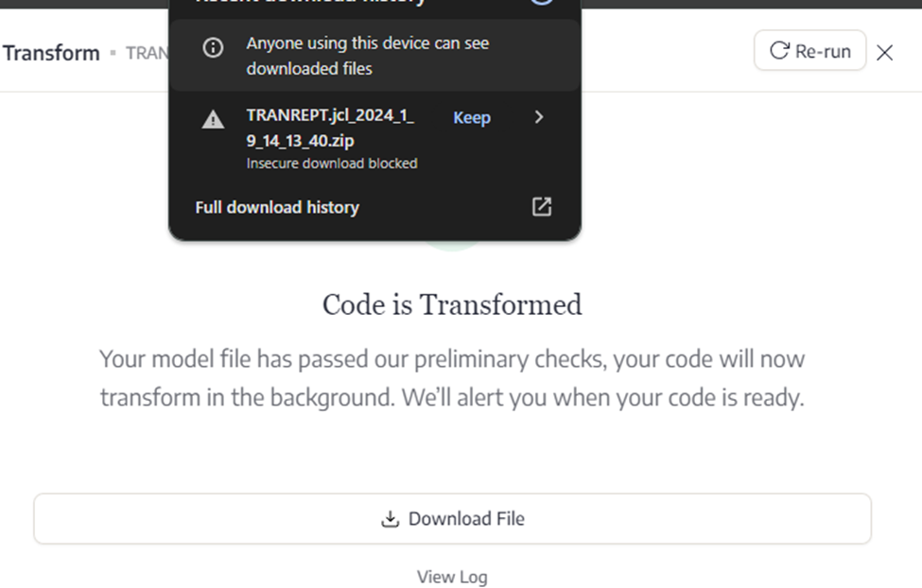The width and height of the screenshot is (922, 588).
Task: Click Keep for the blocked TRANREPT zip download
Action: pos(472,117)
